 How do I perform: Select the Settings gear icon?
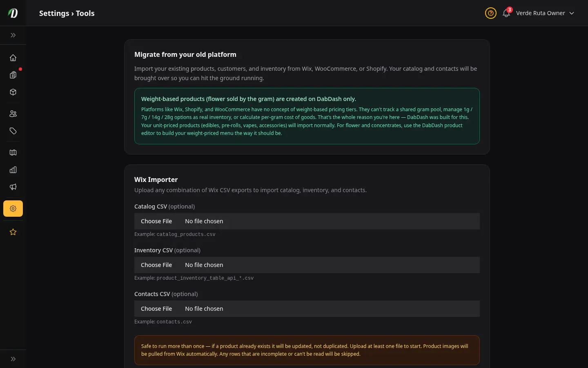click(x=13, y=209)
